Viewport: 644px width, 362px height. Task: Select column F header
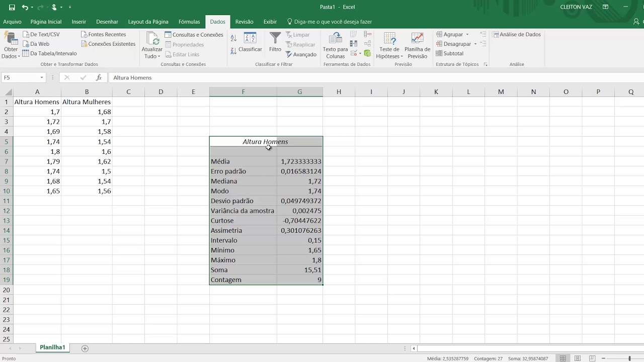[243, 92]
